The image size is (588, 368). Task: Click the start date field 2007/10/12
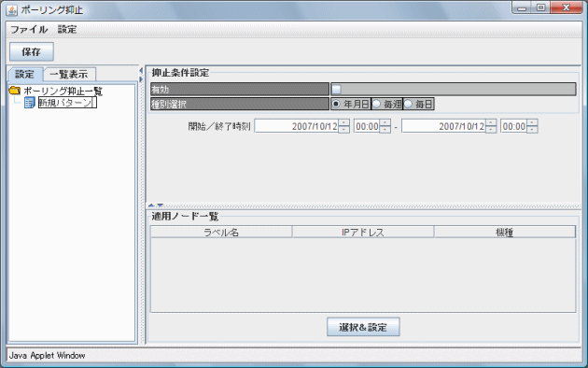(297, 126)
